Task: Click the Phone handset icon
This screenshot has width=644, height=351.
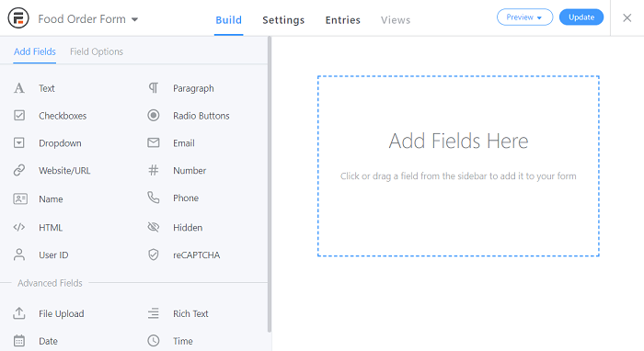Action: (x=154, y=198)
